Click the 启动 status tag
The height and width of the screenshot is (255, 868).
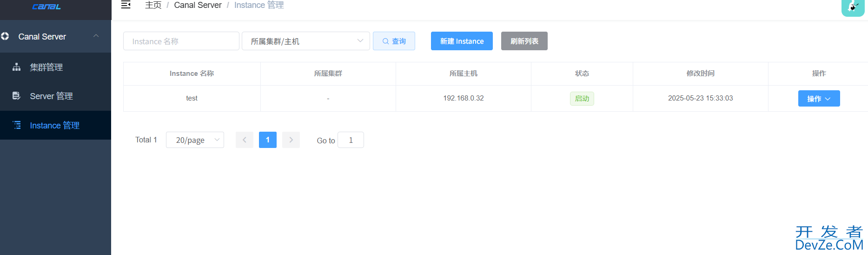point(582,99)
